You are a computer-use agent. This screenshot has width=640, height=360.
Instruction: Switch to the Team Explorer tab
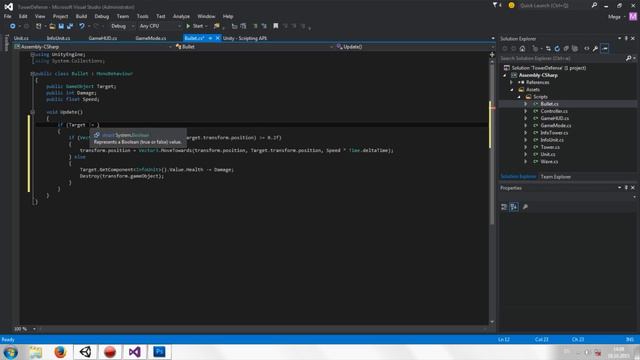click(x=556, y=177)
